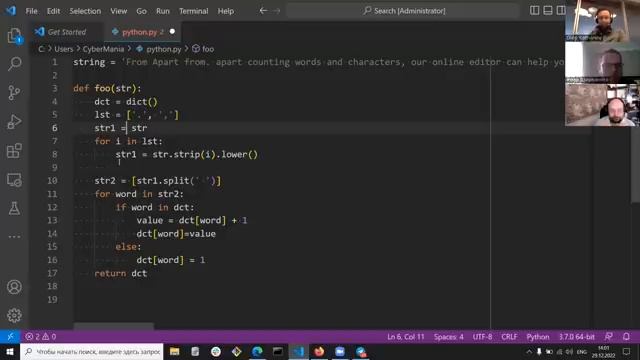
Task: Click Ln 6, Col 11 to go to line
Action: (x=406, y=337)
